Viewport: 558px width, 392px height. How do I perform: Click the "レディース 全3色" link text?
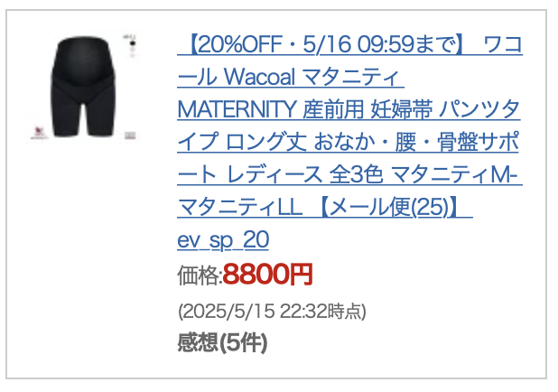tap(304, 174)
